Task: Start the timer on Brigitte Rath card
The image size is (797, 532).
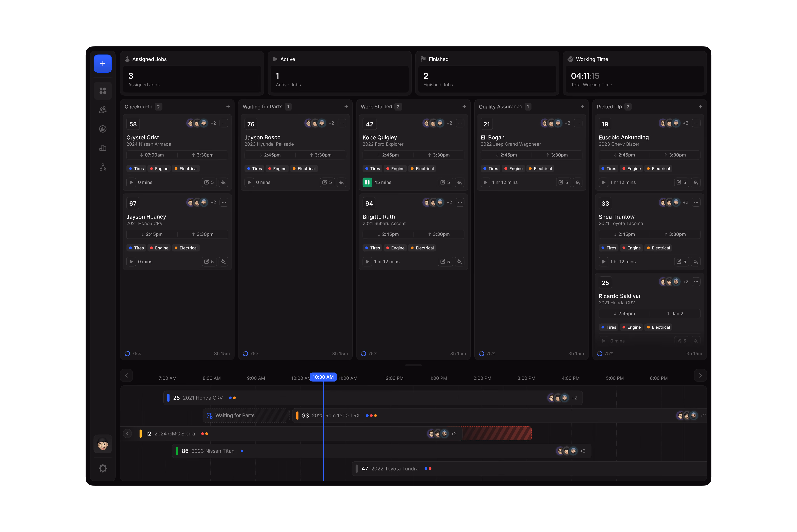Action: [367, 262]
